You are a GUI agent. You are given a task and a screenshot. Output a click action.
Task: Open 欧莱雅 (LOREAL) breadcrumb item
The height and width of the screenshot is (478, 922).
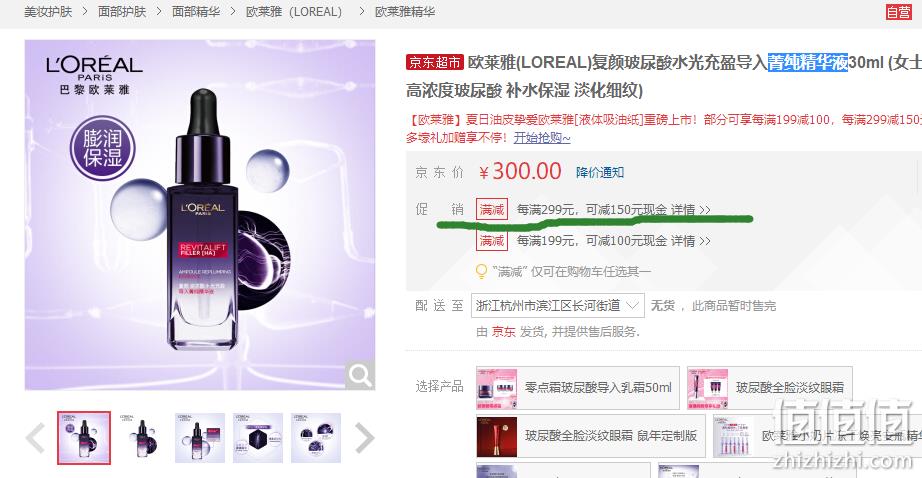click(x=294, y=12)
